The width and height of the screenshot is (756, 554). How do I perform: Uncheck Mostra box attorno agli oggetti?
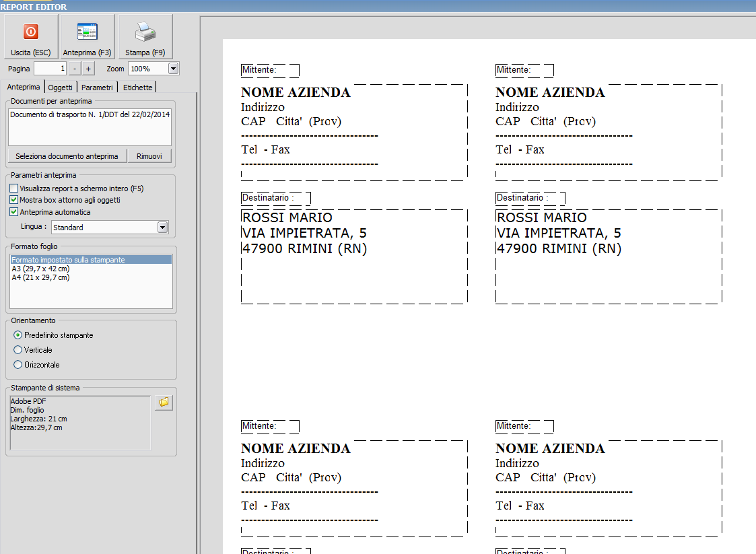tap(14, 200)
